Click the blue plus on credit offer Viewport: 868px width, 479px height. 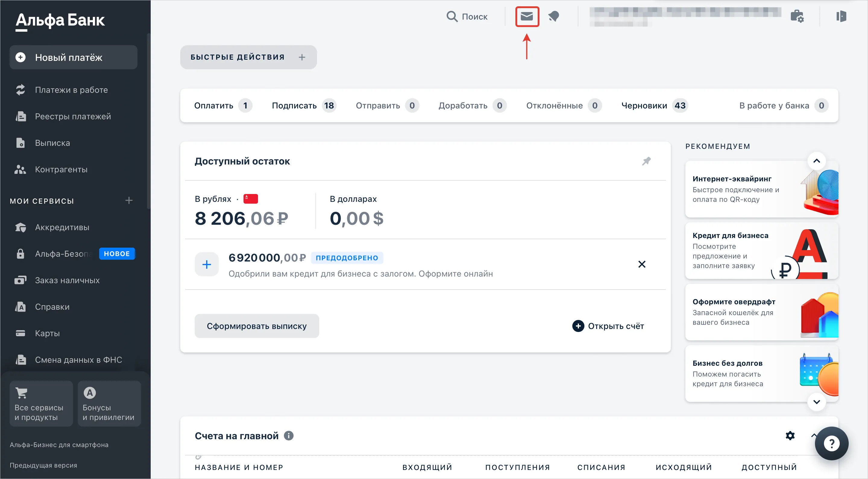pos(206,265)
